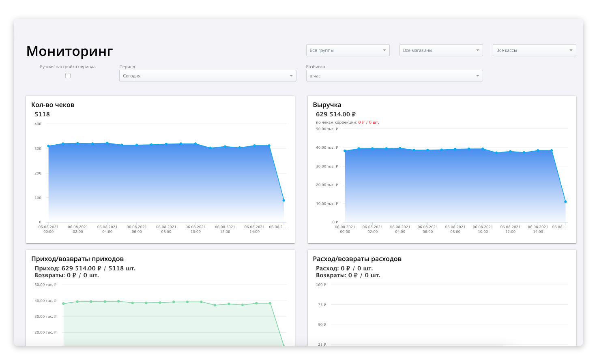597x364 pixels.
Task: Click the 629 514.00 ₽ total under Выручка
Action: point(335,114)
